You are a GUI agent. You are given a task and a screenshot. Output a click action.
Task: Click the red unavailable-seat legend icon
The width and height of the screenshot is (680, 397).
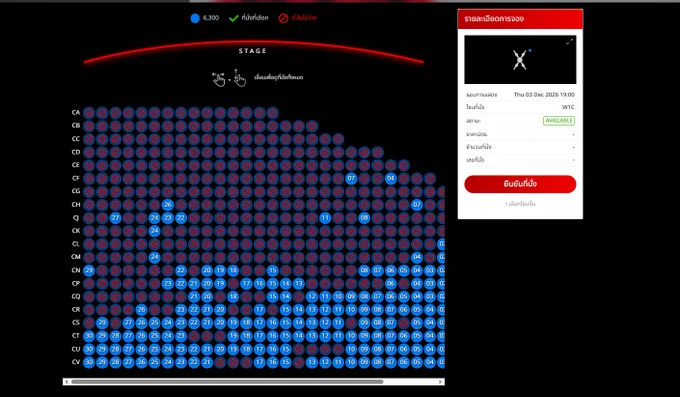click(x=283, y=18)
